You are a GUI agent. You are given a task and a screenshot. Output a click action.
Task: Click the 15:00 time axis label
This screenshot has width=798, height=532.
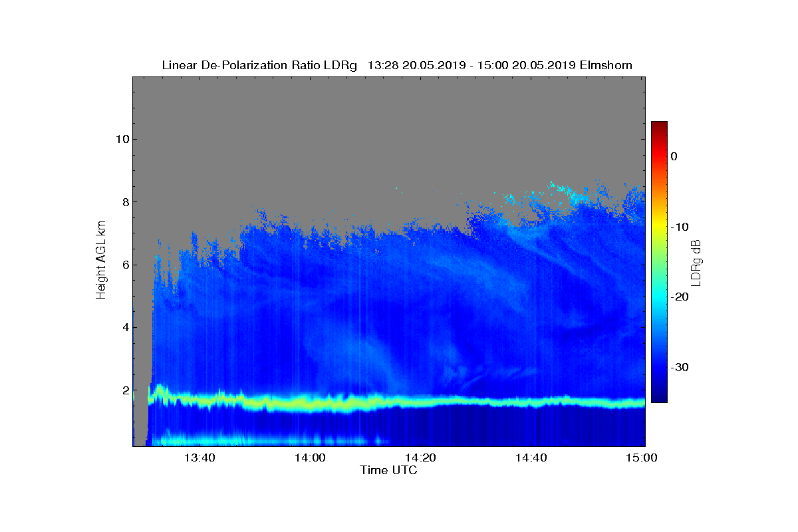pyautogui.click(x=641, y=458)
